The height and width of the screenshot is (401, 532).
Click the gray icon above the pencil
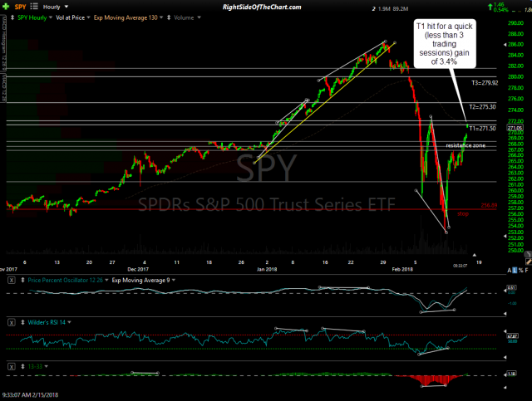pyautogui.click(x=528, y=254)
